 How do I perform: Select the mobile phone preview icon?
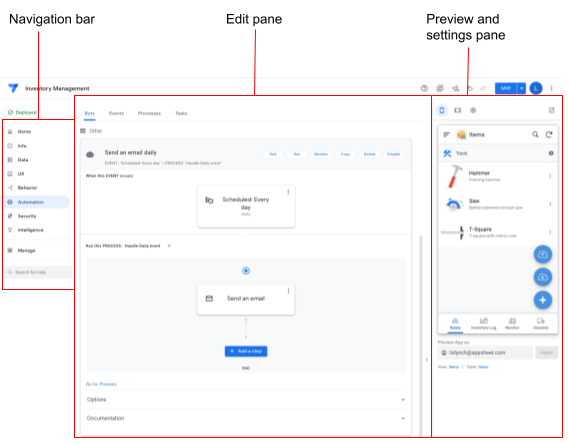(x=442, y=110)
